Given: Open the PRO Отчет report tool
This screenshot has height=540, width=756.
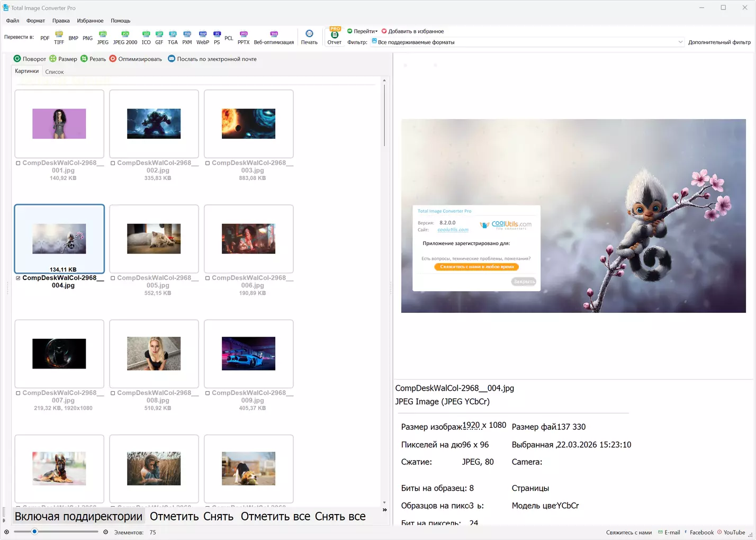Looking at the screenshot, I should tap(335, 37).
